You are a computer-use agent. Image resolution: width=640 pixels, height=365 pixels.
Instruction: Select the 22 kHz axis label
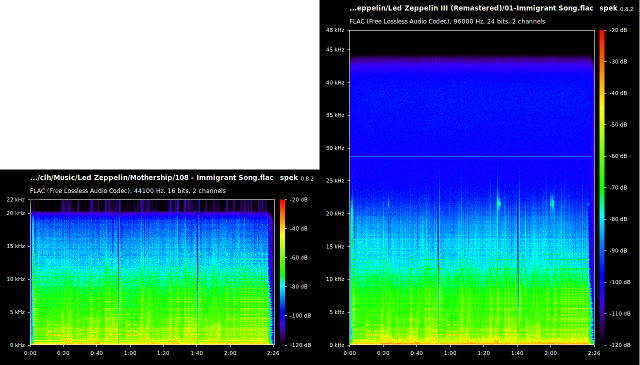[x=16, y=200]
